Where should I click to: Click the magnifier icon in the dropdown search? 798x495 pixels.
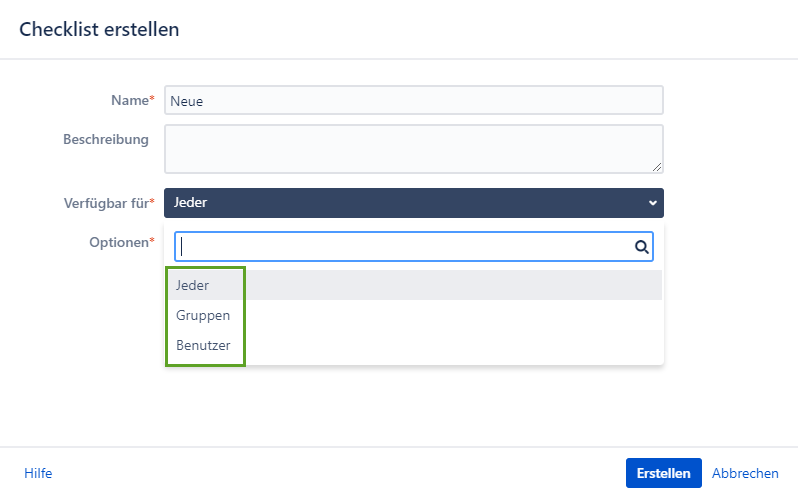(642, 247)
